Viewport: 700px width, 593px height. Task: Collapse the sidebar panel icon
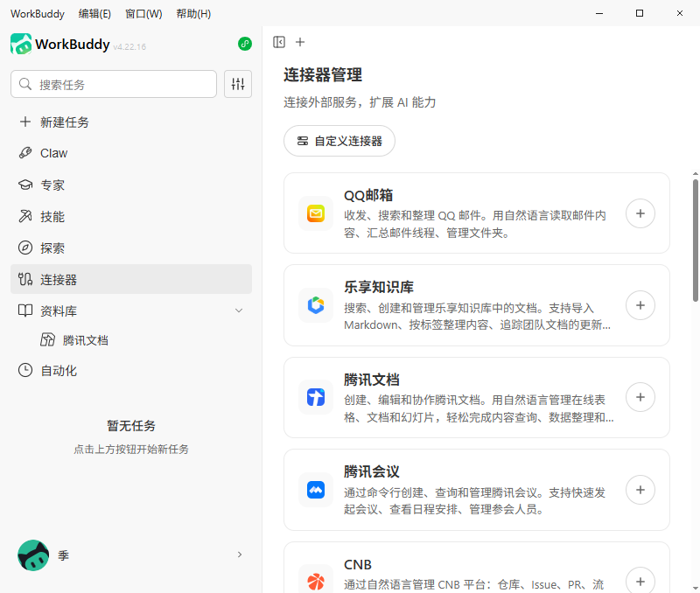coord(279,42)
